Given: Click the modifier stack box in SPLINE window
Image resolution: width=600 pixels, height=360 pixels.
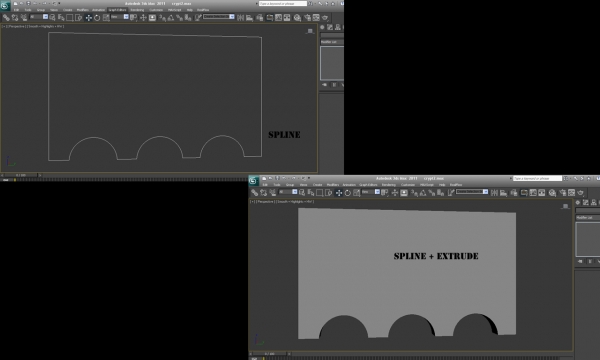Looking at the screenshot, I should pos(332,63).
